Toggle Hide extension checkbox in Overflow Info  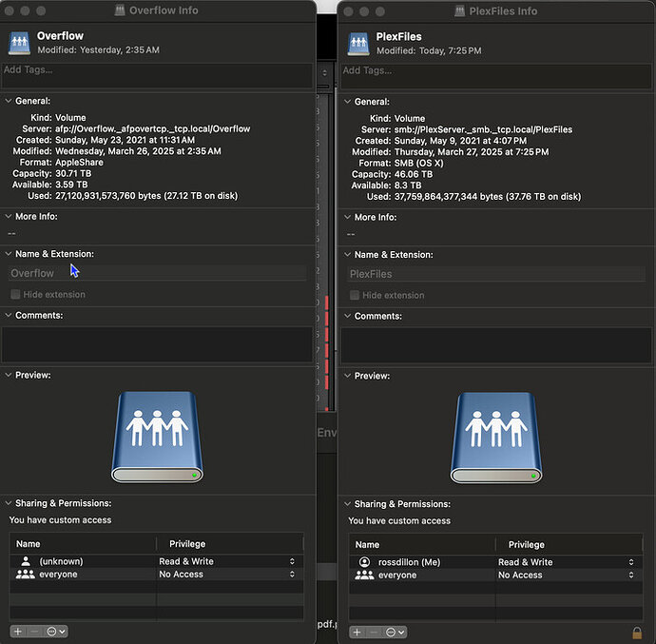[15, 294]
